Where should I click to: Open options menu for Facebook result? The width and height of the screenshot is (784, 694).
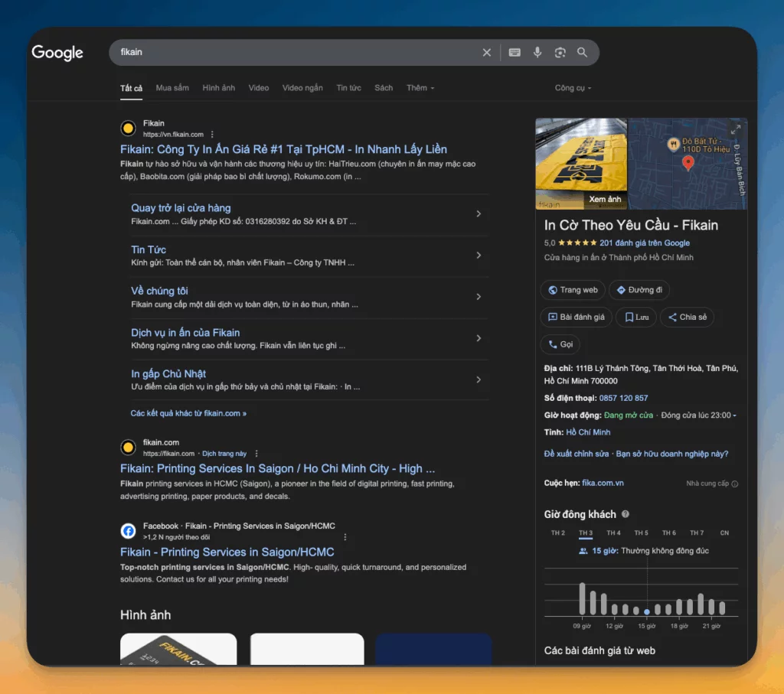pyautogui.click(x=345, y=537)
